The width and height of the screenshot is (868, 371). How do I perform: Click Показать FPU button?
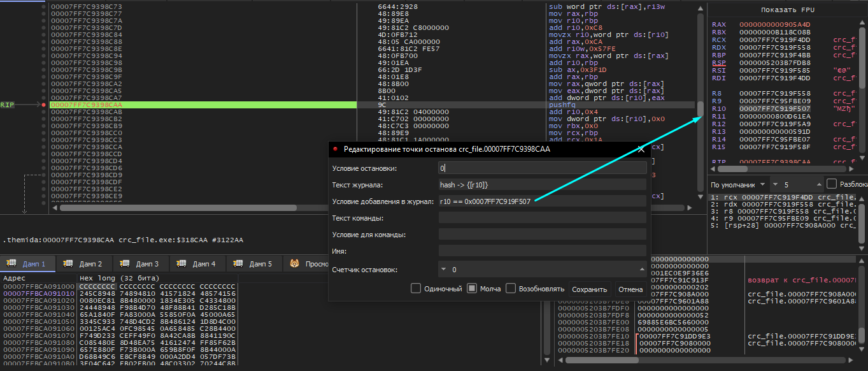pos(788,10)
